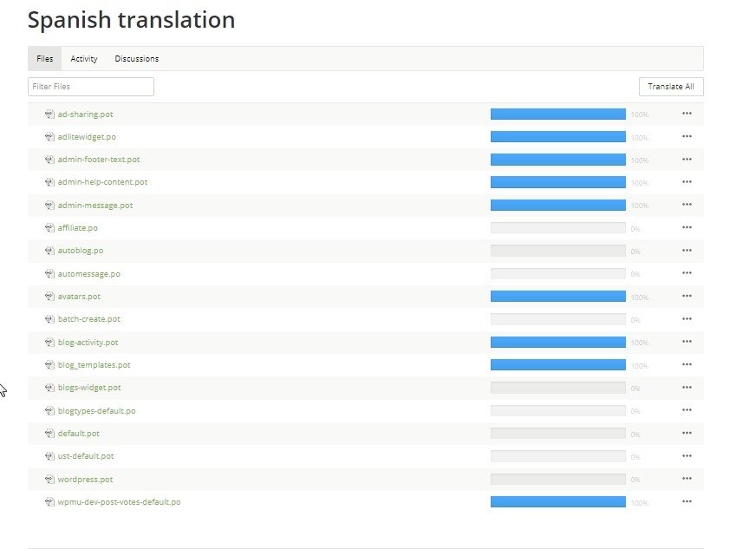The height and width of the screenshot is (549, 756).
Task: Click the file icon beside blog_templates.pot
Action: tap(49, 365)
